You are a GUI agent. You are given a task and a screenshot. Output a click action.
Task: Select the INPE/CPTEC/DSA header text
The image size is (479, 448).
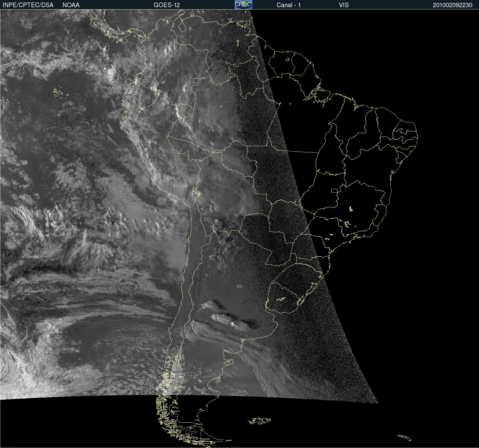pos(28,5)
